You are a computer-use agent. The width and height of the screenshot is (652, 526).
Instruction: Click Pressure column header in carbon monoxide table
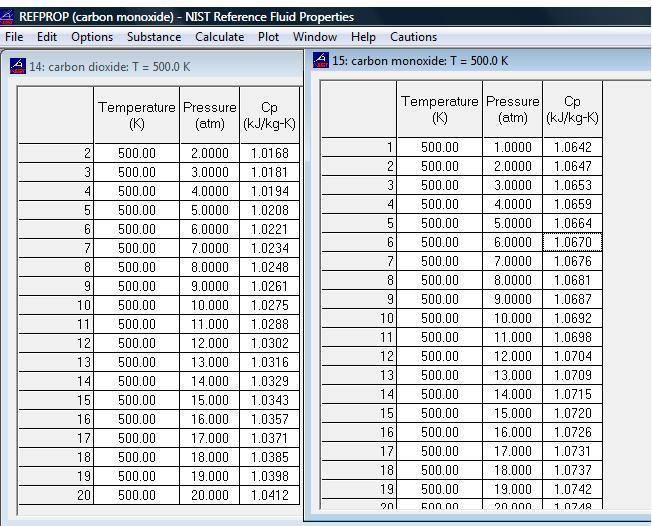[512, 109]
